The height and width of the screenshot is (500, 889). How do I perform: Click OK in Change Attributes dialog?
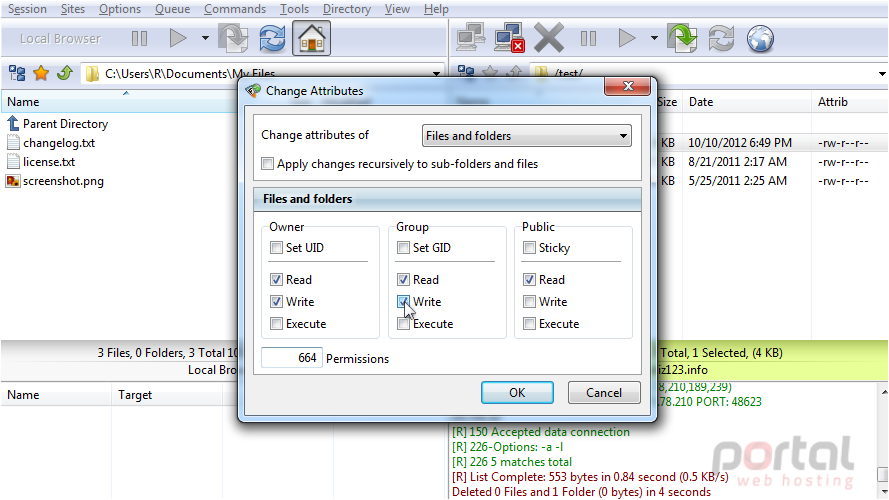(x=517, y=392)
